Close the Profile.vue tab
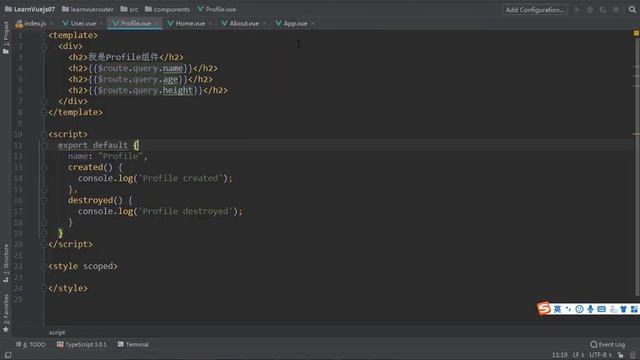640x360 pixels. tap(156, 24)
